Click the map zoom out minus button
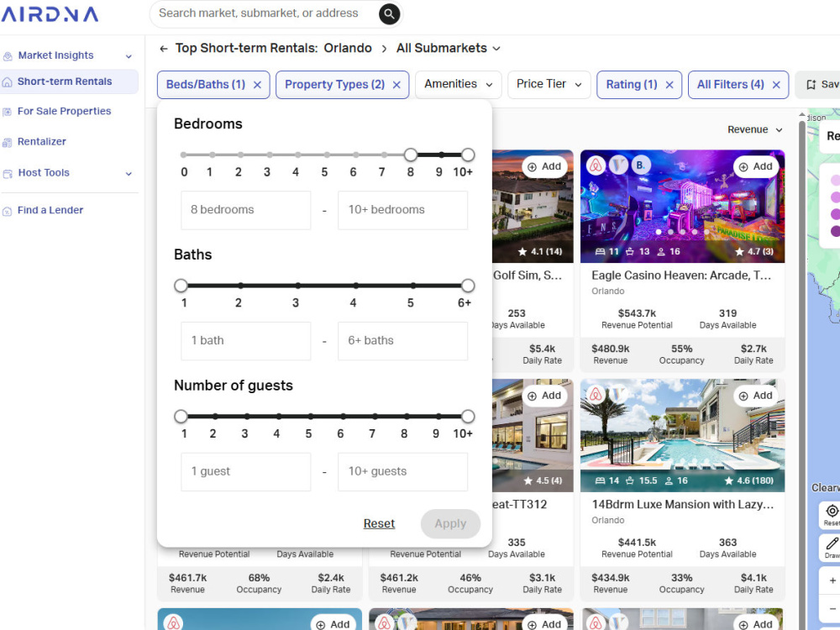This screenshot has width=840, height=630. click(832, 608)
